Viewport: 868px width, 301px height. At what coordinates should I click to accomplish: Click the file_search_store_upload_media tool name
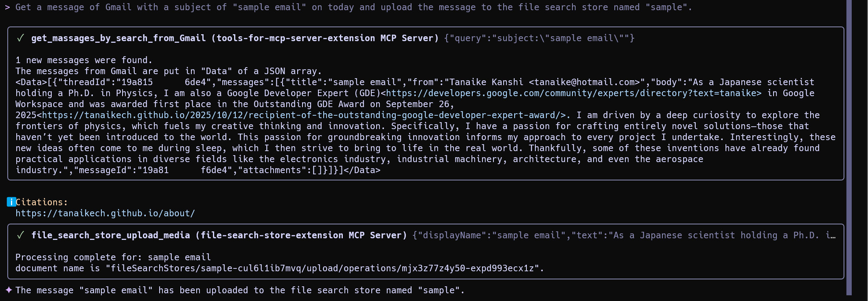(110, 235)
